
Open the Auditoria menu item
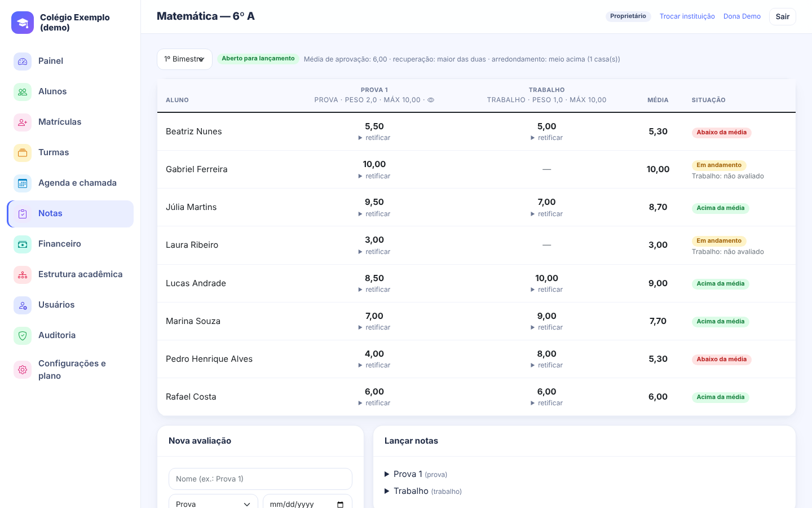click(x=70, y=335)
